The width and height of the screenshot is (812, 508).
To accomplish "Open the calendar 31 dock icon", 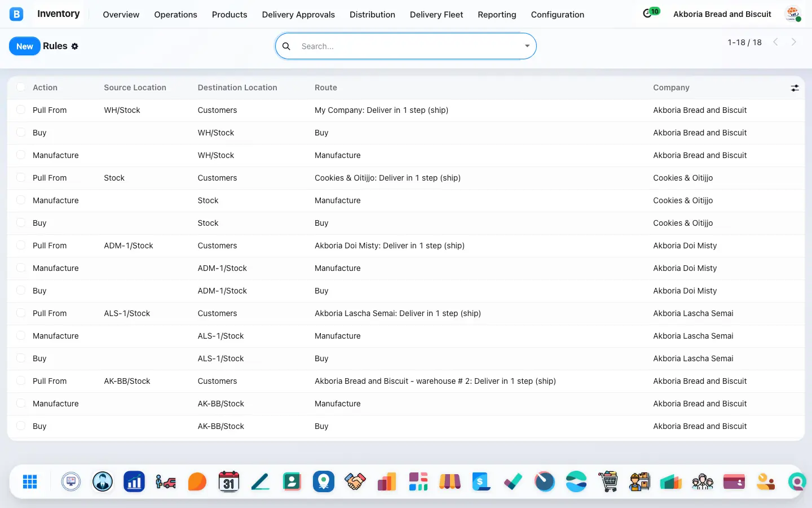I will pyautogui.click(x=229, y=481).
